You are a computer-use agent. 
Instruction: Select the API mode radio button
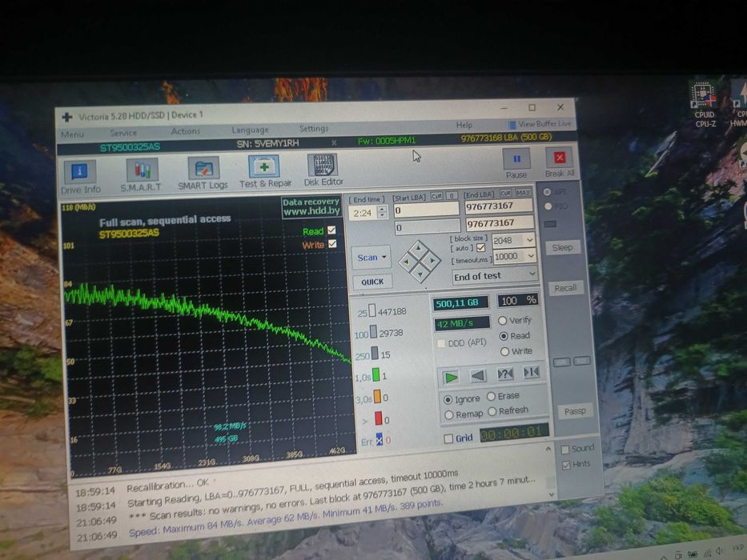coord(547,192)
